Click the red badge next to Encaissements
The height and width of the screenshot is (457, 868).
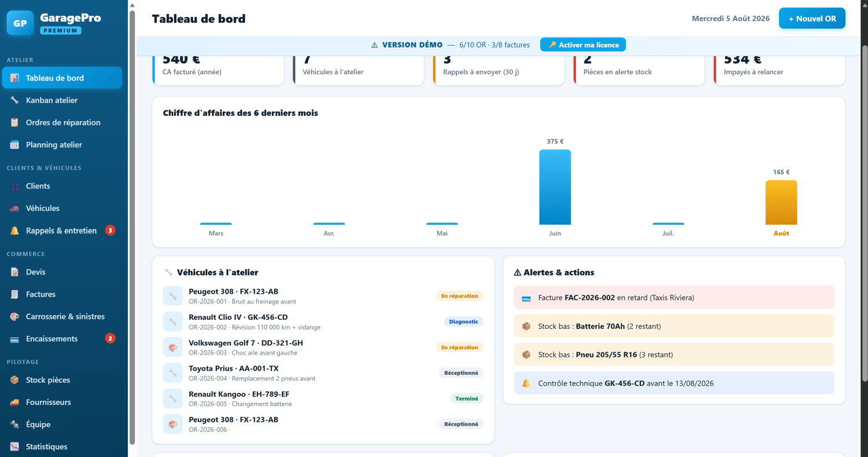110,339
